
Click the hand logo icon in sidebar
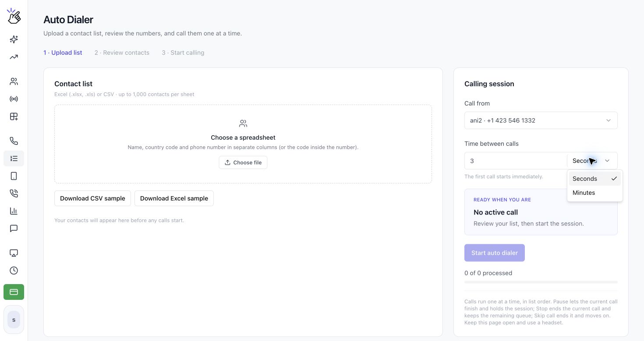(x=14, y=16)
